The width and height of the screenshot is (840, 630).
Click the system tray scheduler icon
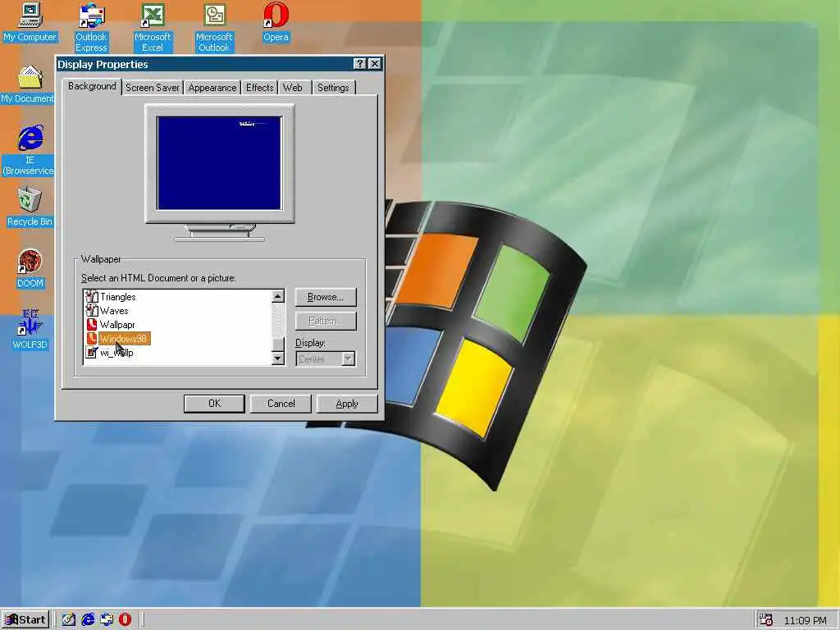[x=766, y=620]
